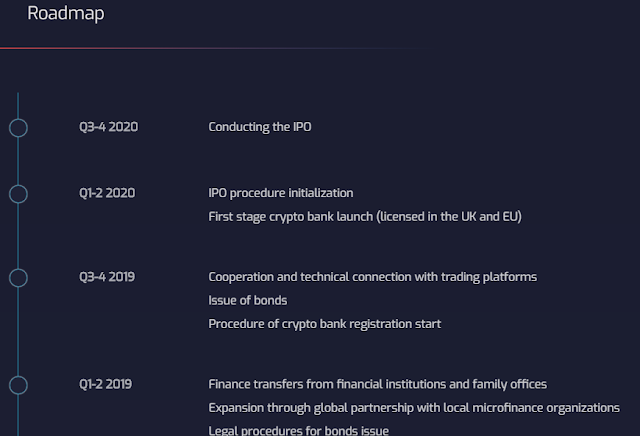Image resolution: width=640 pixels, height=436 pixels.
Task: Click the red divider line under Roadmap
Action: pos(150,48)
